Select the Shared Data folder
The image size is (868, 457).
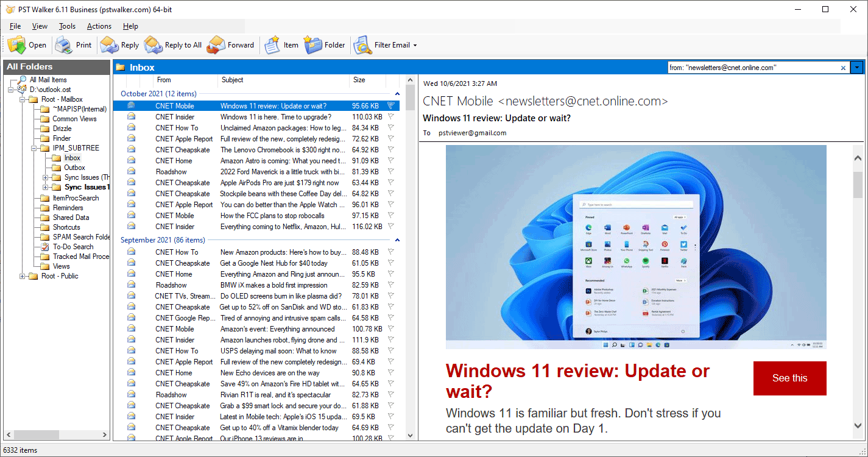(71, 218)
